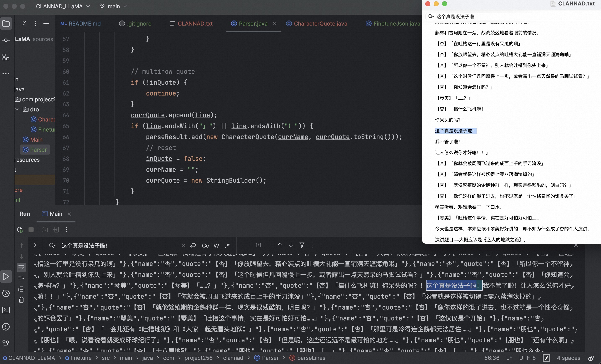Change the UTF-8 file encoding
This screenshot has height=364, width=601.
pyautogui.click(x=527, y=358)
